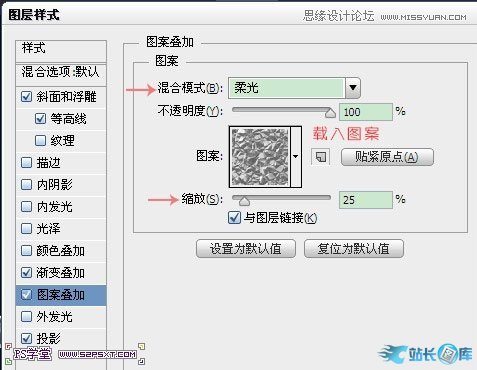Click the 不透明度 slider track
The width and height of the screenshot is (477, 370).
coord(282,110)
